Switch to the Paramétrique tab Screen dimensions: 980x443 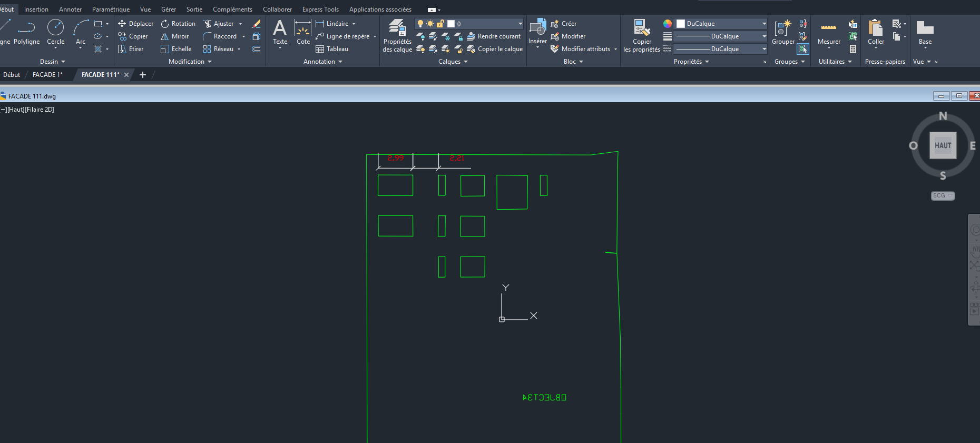click(x=111, y=9)
